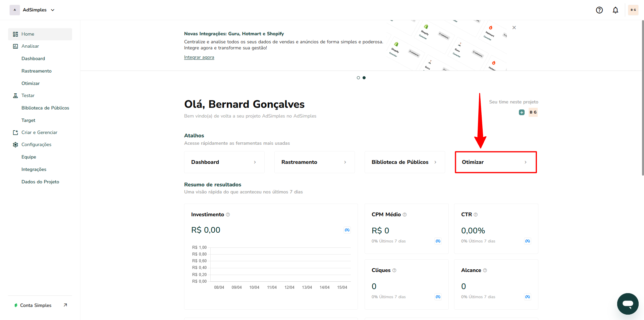Open Equipe in the sidebar
The image size is (644, 320).
click(29, 157)
